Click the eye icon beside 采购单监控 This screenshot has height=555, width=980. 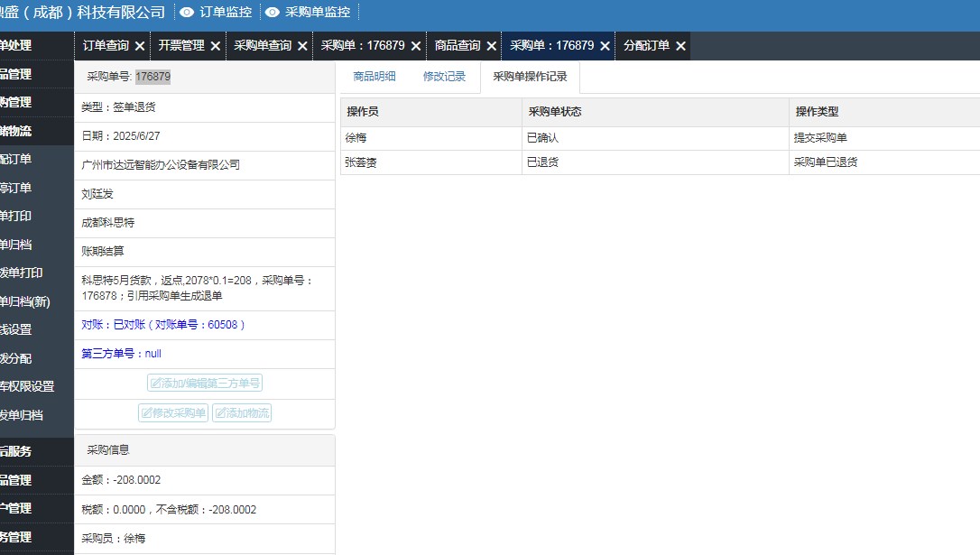(273, 12)
